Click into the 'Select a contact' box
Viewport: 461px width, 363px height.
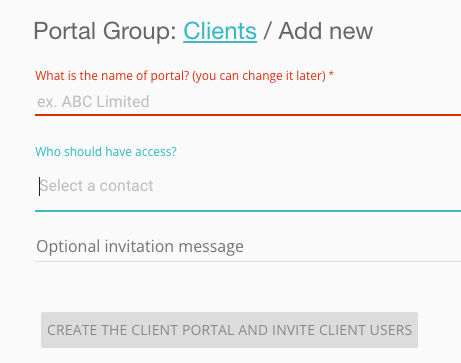click(248, 186)
